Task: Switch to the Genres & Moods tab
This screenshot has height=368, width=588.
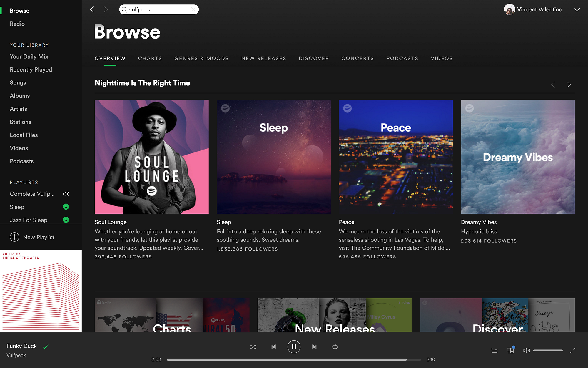Action: coord(201,58)
